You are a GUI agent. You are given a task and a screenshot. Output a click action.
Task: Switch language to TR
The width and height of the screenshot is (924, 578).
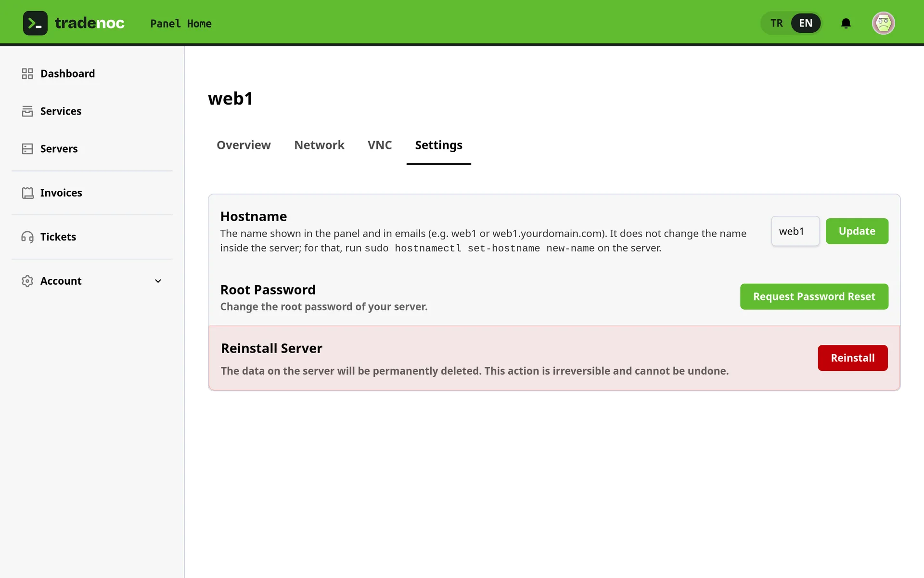coord(776,23)
